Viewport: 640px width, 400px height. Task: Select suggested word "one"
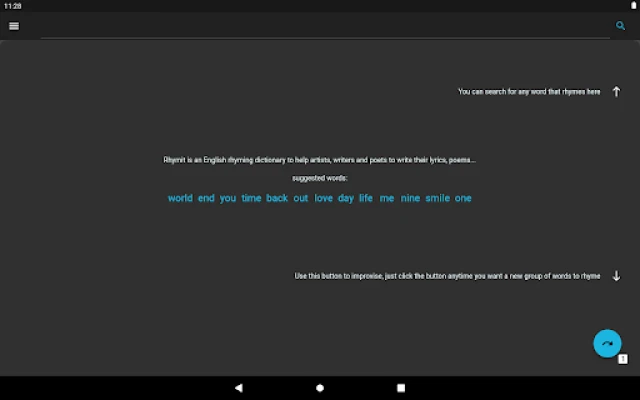pyautogui.click(x=463, y=198)
